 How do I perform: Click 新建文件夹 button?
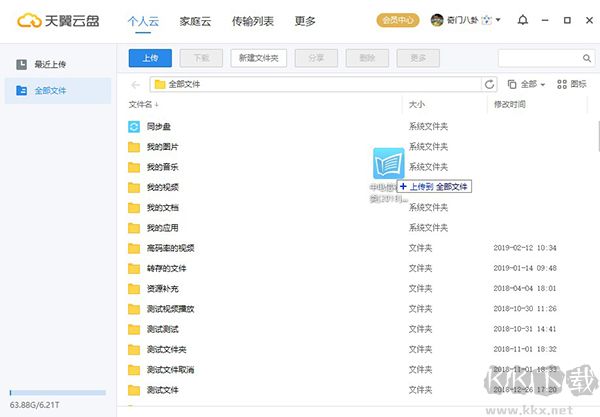click(x=259, y=58)
